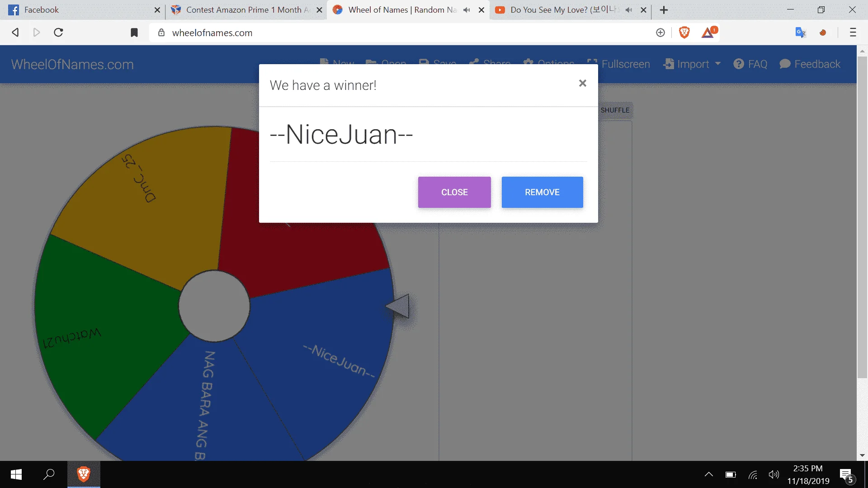Close the Do You See My Love tab
Viewport: 868px width, 488px height.
[643, 10]
